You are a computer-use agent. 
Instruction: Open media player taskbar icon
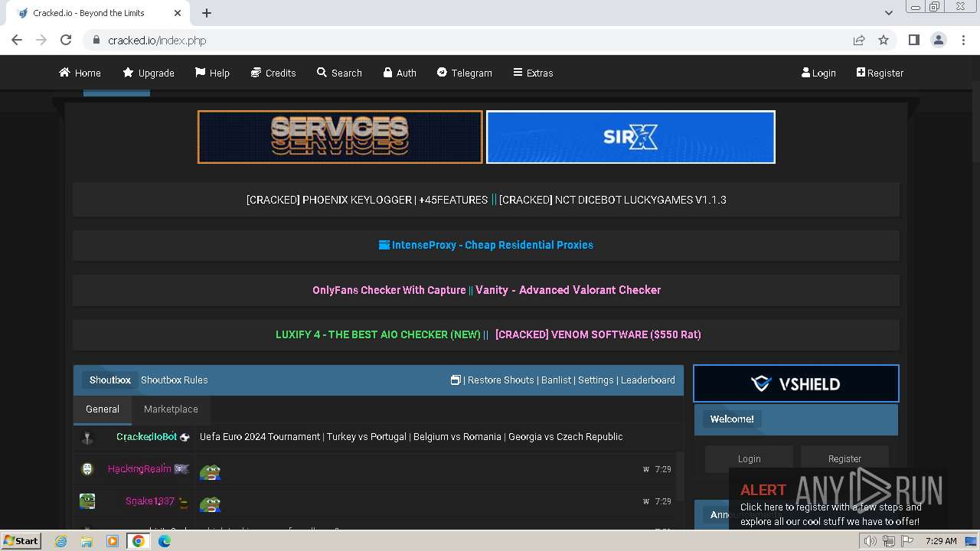pos(113,541)
